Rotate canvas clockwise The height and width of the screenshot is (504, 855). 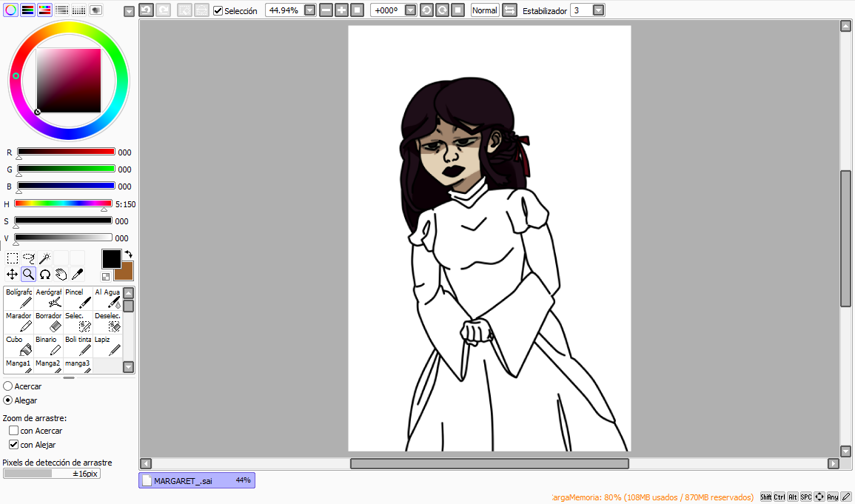[x=443, y=10]
